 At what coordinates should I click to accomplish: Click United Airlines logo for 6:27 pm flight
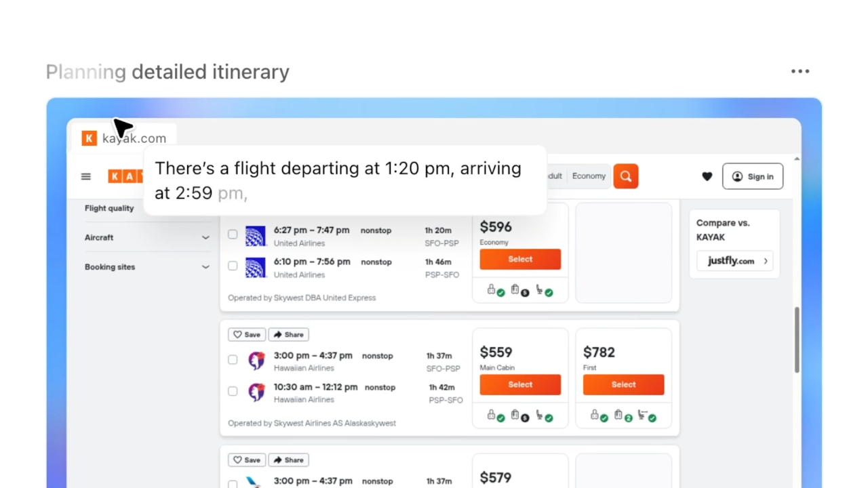[256, 236]
